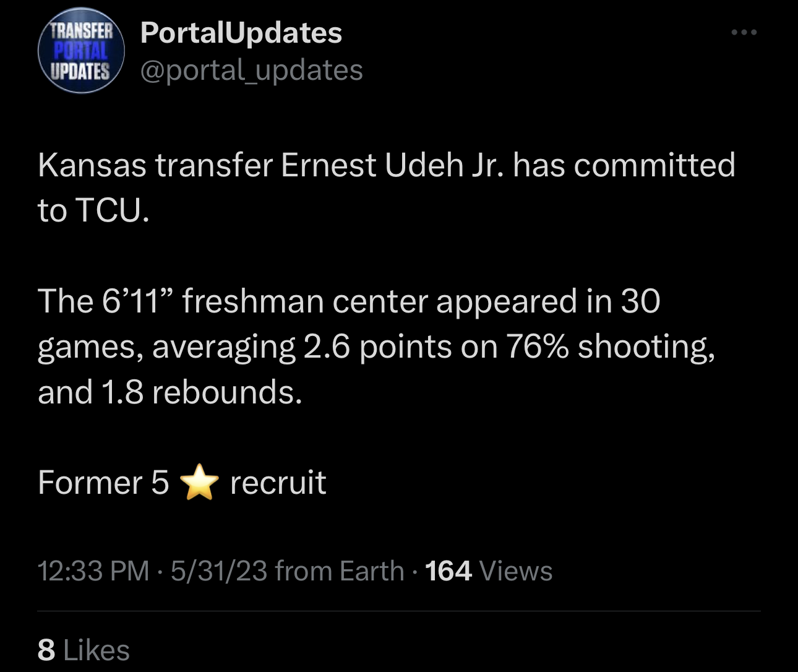Click the gold star emoji
798x672 pixels.
199,484
